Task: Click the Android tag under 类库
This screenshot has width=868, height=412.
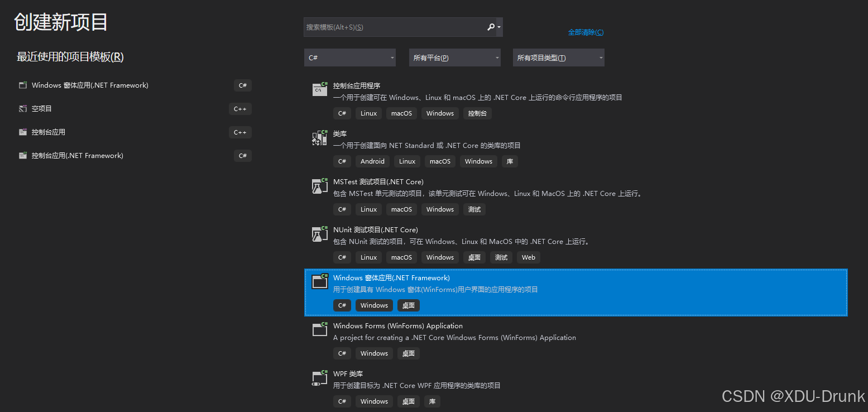Action: (372, 161)
